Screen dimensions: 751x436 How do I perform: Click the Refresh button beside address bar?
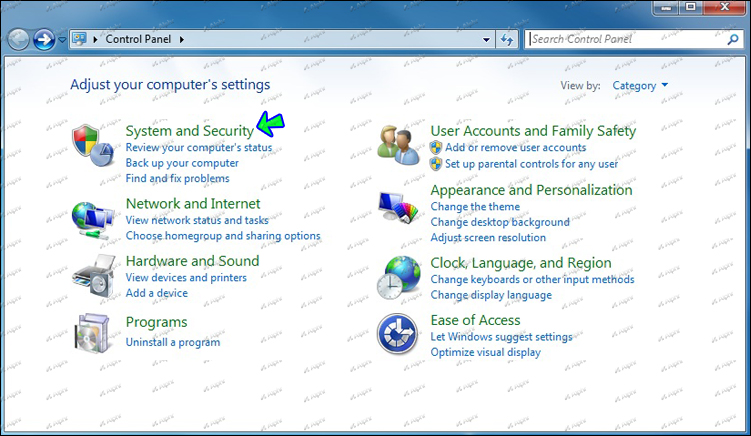pos(507,39)
